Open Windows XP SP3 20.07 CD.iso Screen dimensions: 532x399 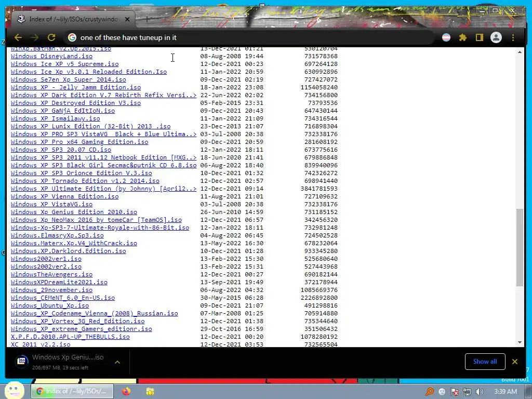[61, 150]
